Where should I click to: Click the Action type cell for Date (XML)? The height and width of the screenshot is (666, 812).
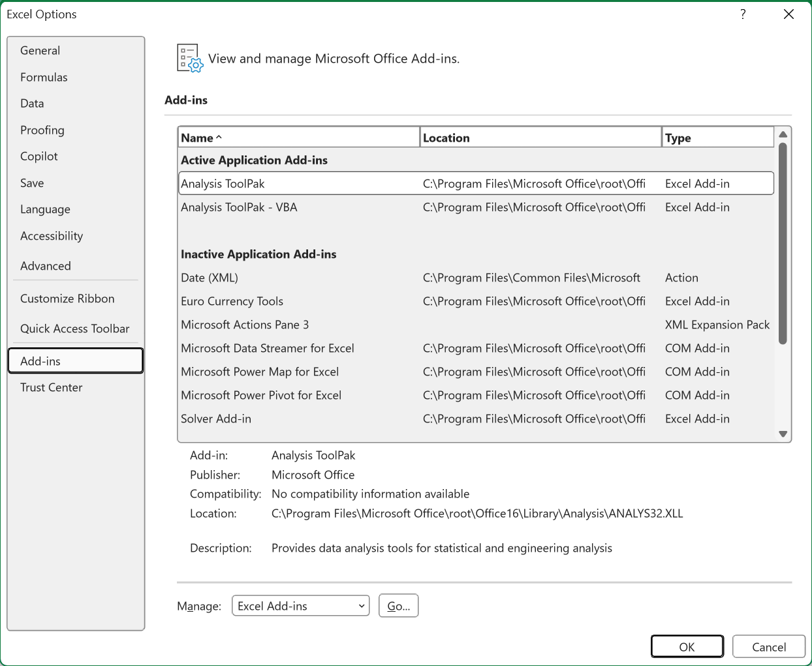pyautogui.click(x=681, y=277)
